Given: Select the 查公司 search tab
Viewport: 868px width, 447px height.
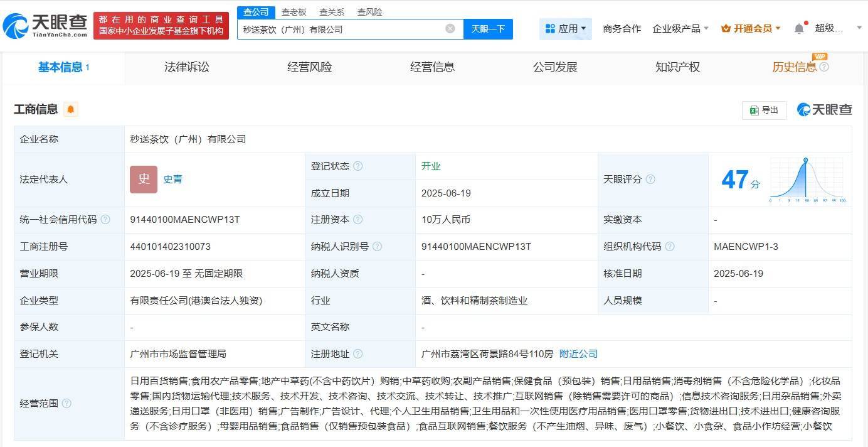Looking at the screenshot, I should click(x=256, y=12).
